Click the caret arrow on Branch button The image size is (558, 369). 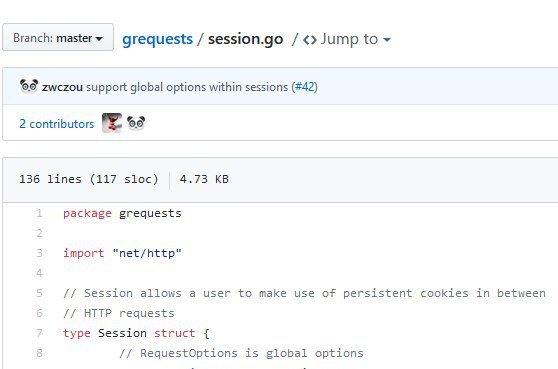[x=99, y=38]
